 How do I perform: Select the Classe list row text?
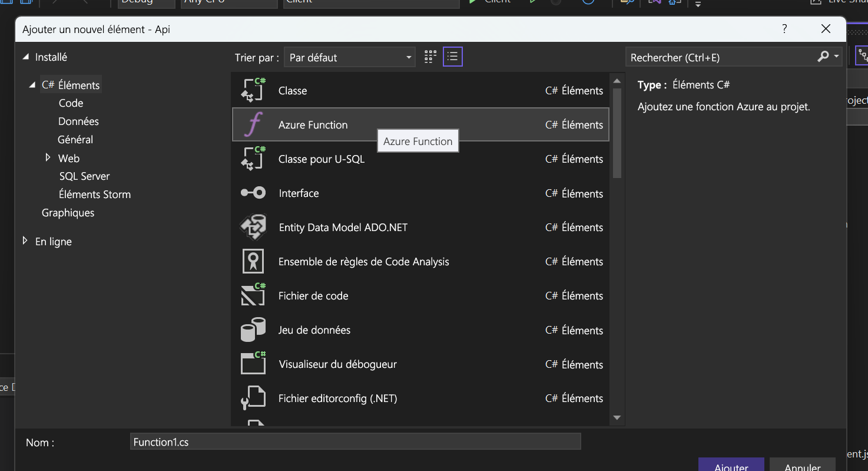pyautogui.click(x=293, y=91)
